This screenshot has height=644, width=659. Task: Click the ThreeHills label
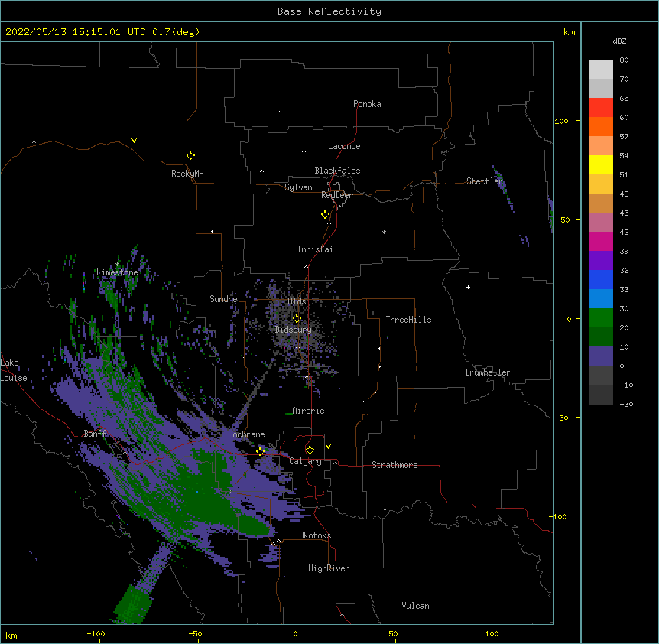408,320
